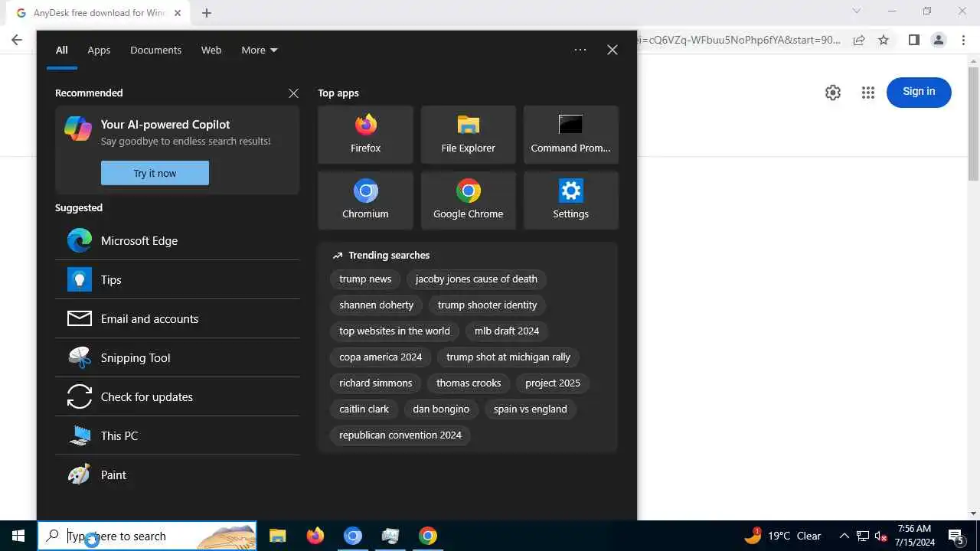The image size is (980, 551).
Task: Select Check for updates suggestion
Action: [x=177, y=396]
